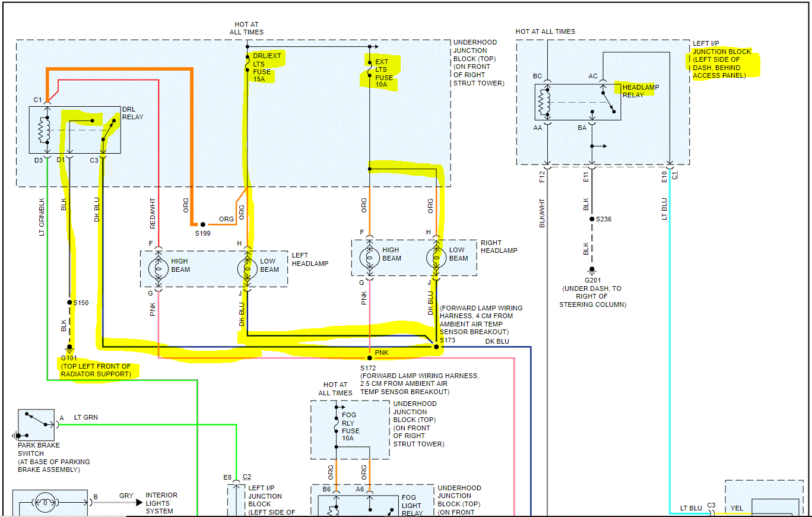
Task: Click the highlighted EXT LTS FUSE 10A label
Action: [385, 73]
